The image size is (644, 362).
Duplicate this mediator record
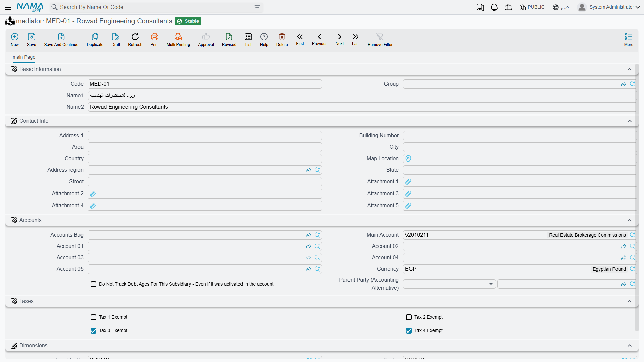click(x=95, y=40)
